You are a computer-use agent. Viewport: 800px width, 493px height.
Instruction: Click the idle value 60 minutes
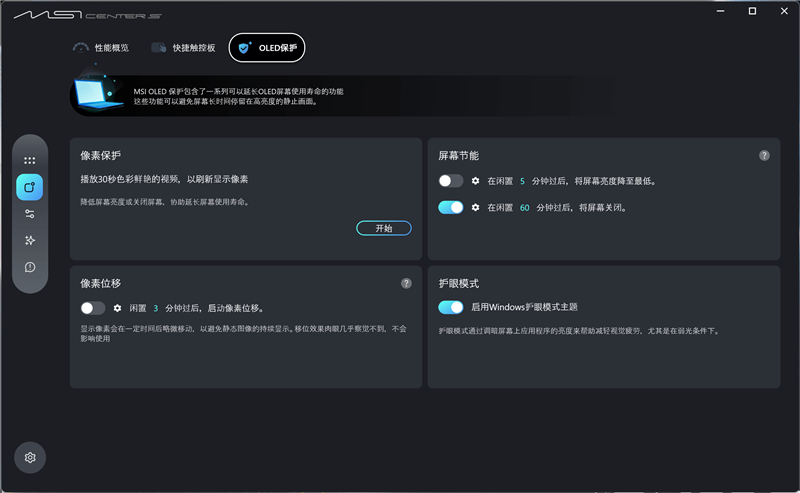524,207
